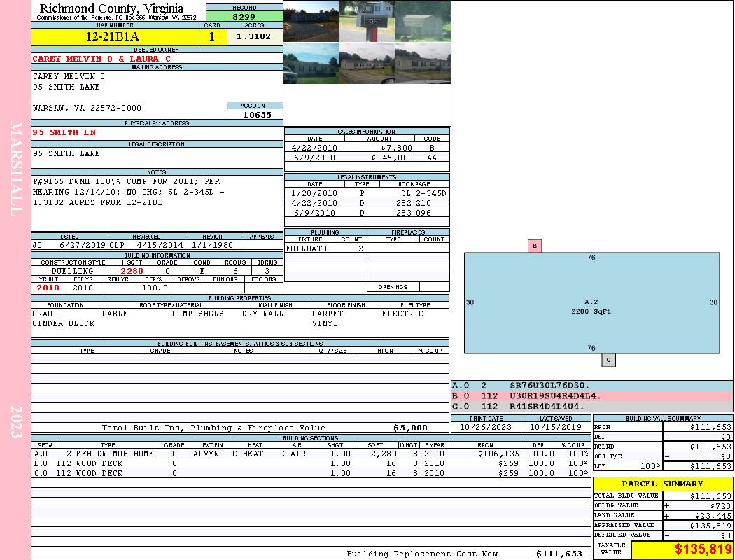Click the FULLBATH fixture row
Image resolution: width=735 pixels, height=560 pixels.
click(x=325, y=248)
